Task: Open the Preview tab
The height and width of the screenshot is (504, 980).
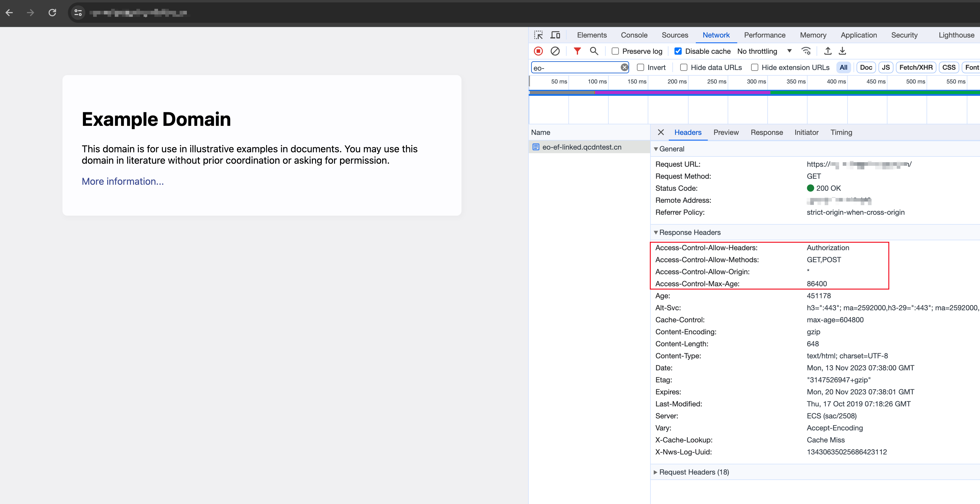Action: point(726,132)
